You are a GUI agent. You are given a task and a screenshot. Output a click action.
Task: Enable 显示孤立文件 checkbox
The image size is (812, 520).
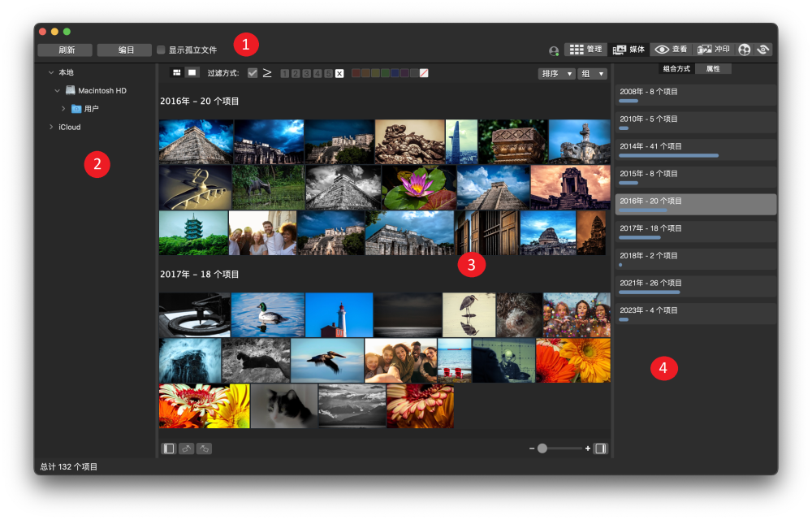[x=161, y=50]
